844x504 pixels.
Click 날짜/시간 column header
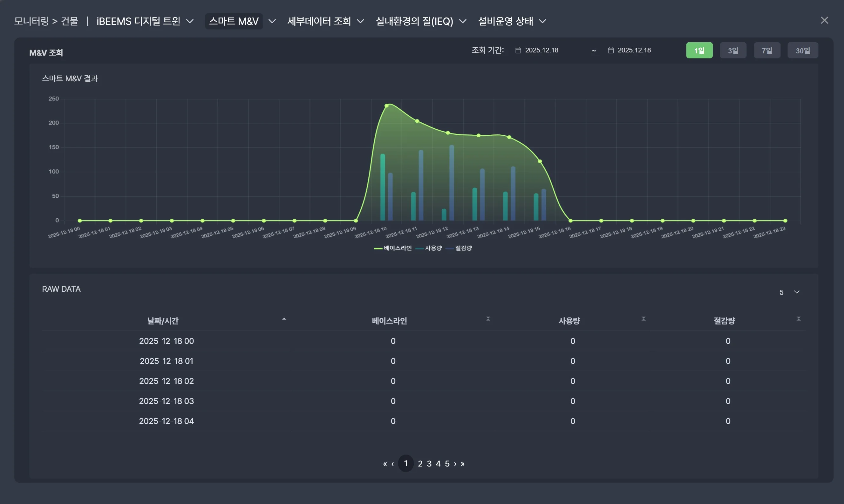pyautogui.click(x=163, y=321)
